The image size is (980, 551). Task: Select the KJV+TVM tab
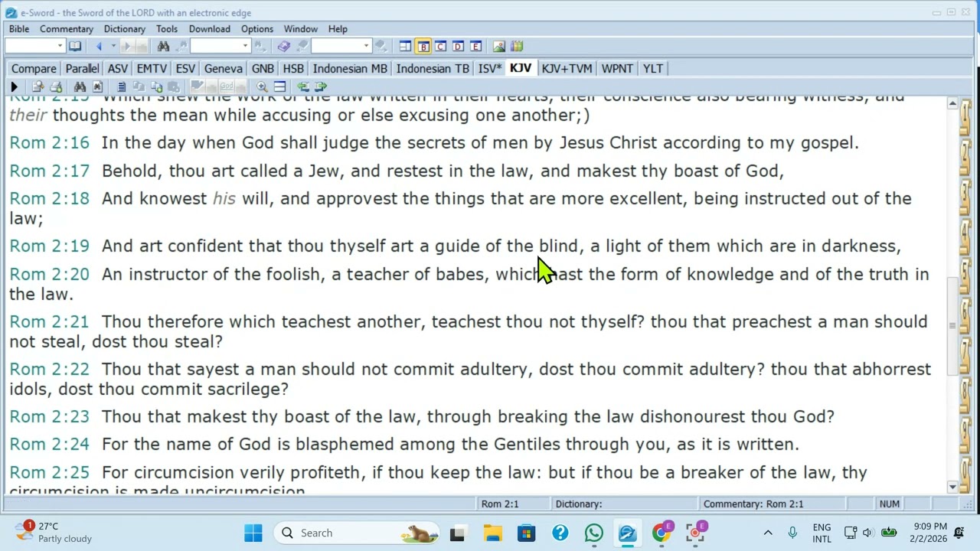tap(567, 69)
